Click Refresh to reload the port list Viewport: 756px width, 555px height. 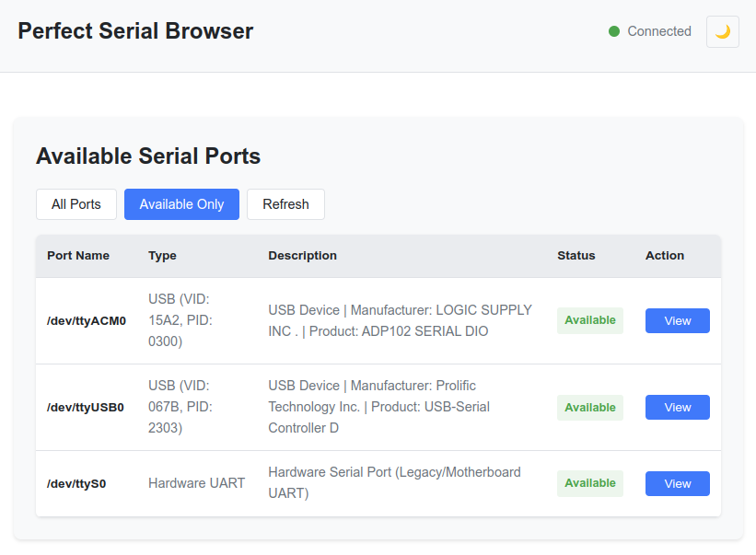(x=285, y=204)
